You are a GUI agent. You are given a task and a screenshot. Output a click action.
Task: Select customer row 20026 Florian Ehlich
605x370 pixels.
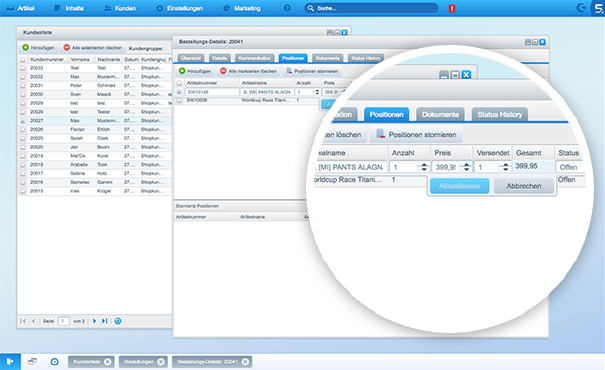95,130
